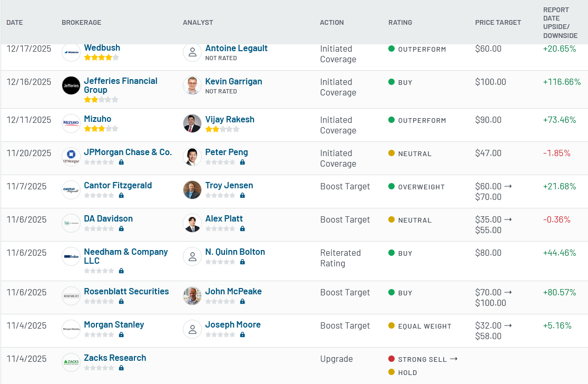Click lock icon beside Alex Platt's rating

(x=242, y=228)
